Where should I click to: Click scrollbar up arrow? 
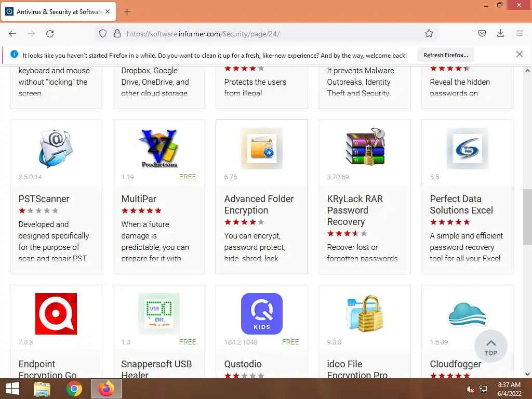(x=527, y=71)
